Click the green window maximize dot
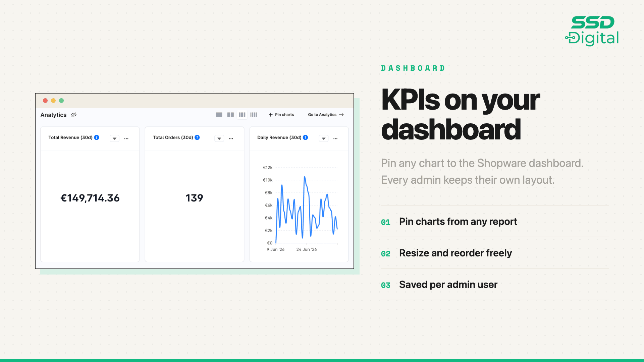The height and width of the screenshot is (362, 644). pos(61,101)
